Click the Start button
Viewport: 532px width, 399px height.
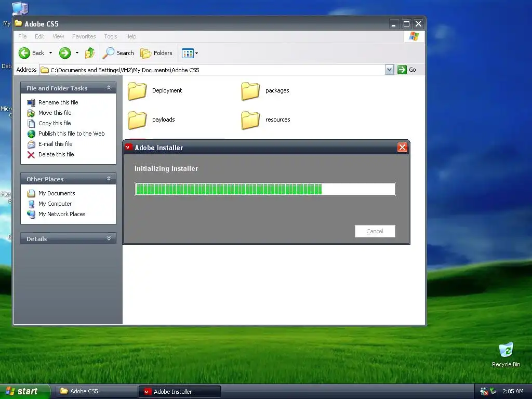[24, 391]
